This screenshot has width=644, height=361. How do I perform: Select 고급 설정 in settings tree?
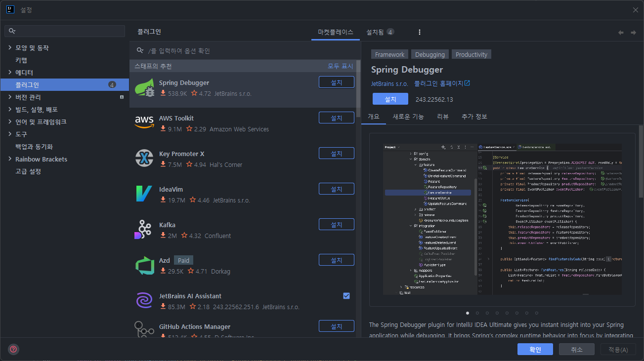(28, 171)
